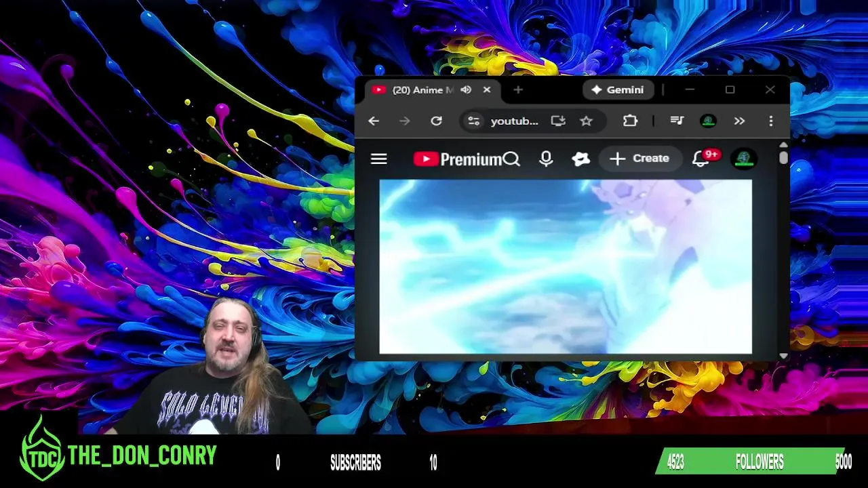
Task: Click the scrollbar up arrow
Action: coord(784,145)
